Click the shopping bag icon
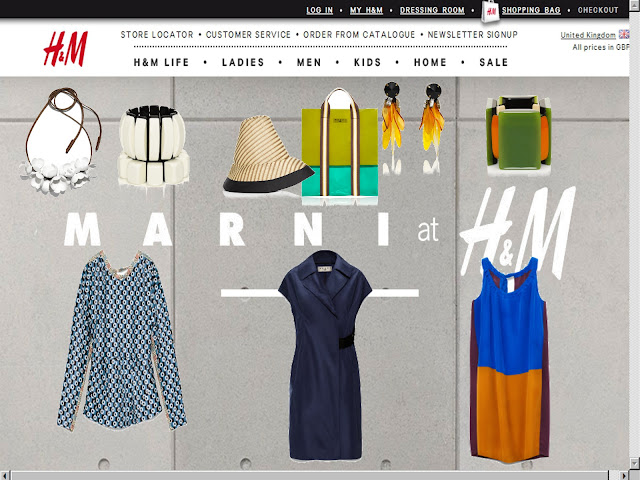The width and height of the screenshot is (640, 480). (490, 11)
